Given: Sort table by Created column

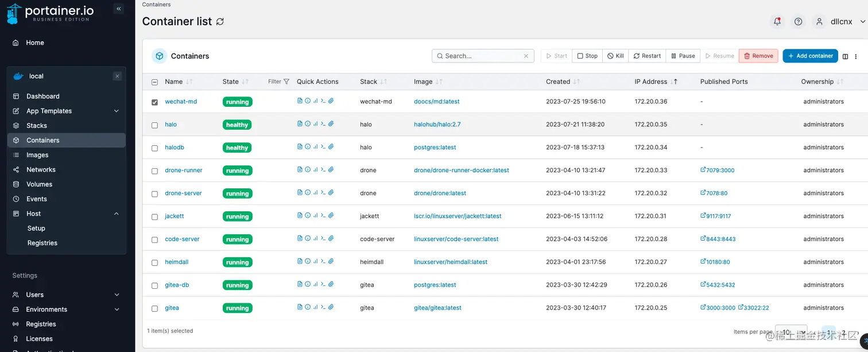Looking at the screenshot, I should (563, 82).
